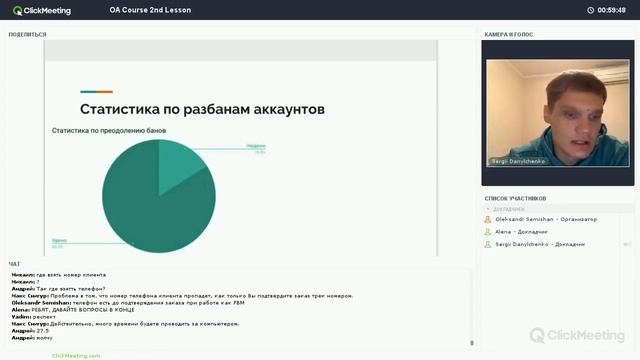Click the Sergii Danylchenko name overlay on video
The width and height of the screenshot is (640, 360).
click(x=518, y=162)
